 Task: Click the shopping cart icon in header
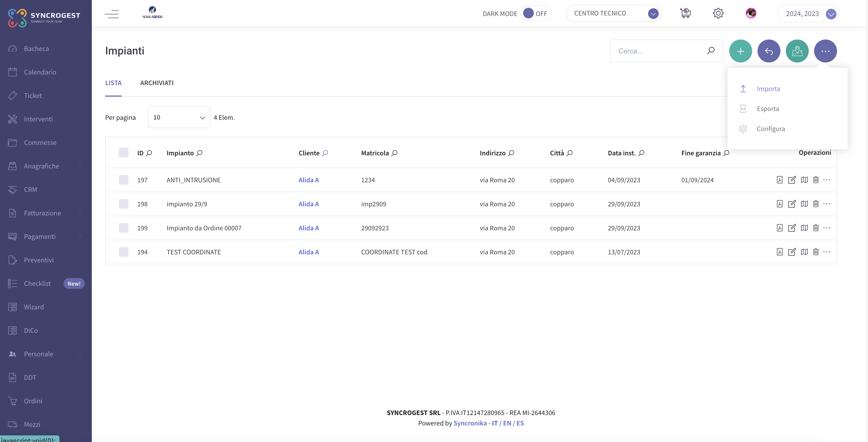click(x=685, y=13)
